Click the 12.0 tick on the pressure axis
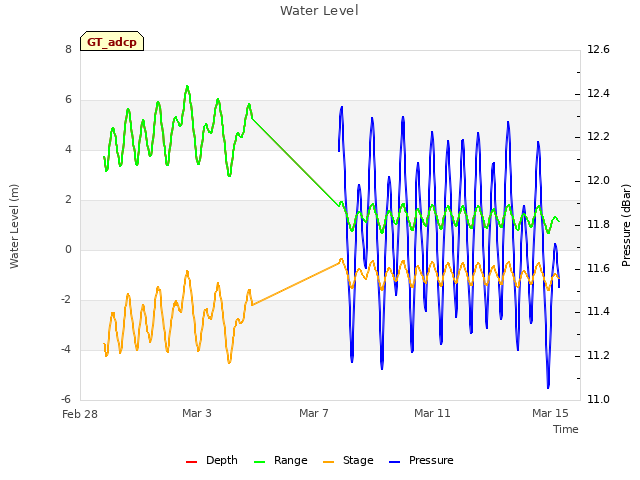Screen dimensions: 640x480 598,180
